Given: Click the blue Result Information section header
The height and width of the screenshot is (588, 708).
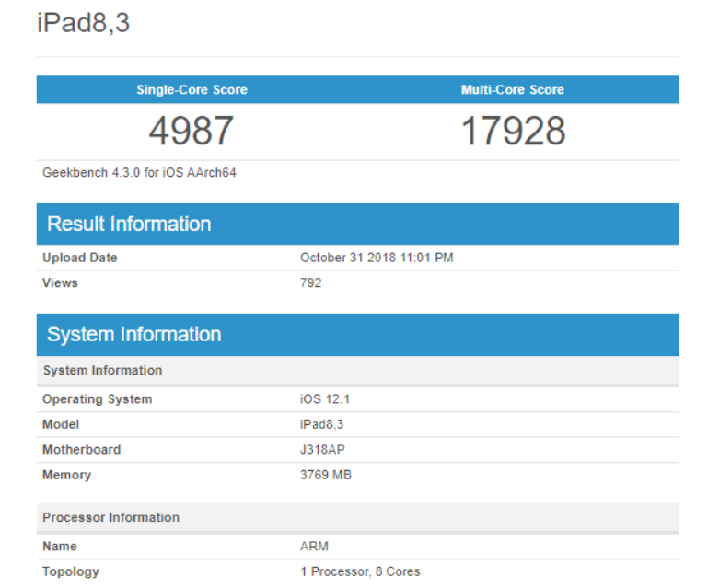Looking at the screenshot, I should [x=129, y=225].
